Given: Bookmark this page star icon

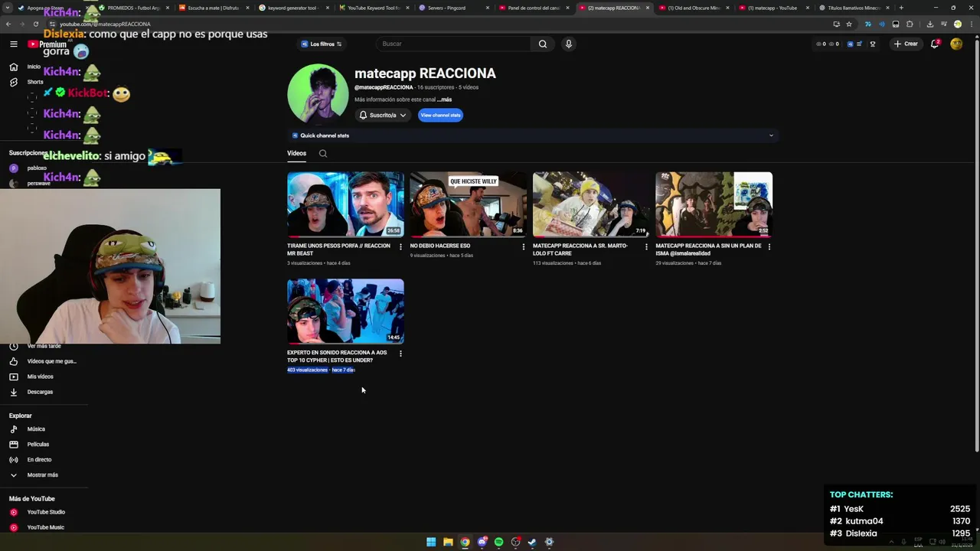Looking at the screenshot, I should [x=849, y=24].
